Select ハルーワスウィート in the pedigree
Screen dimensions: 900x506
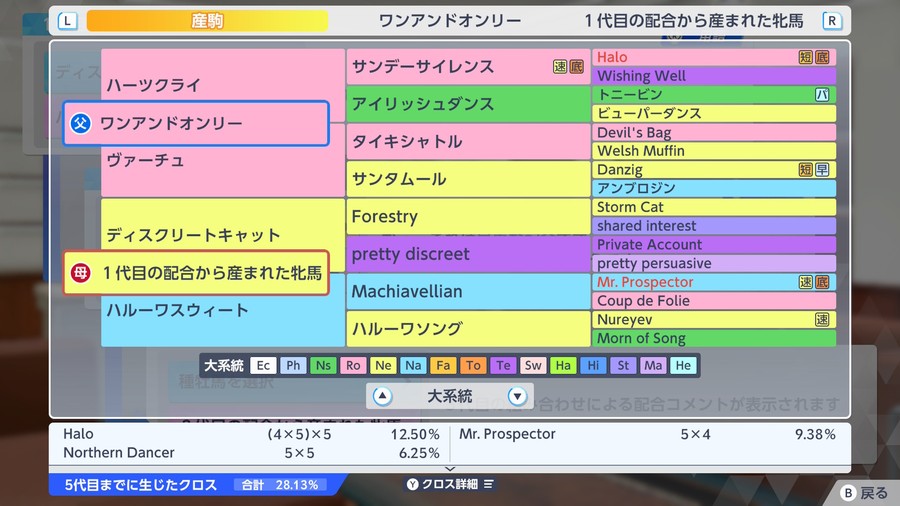(x=177, y=310)
